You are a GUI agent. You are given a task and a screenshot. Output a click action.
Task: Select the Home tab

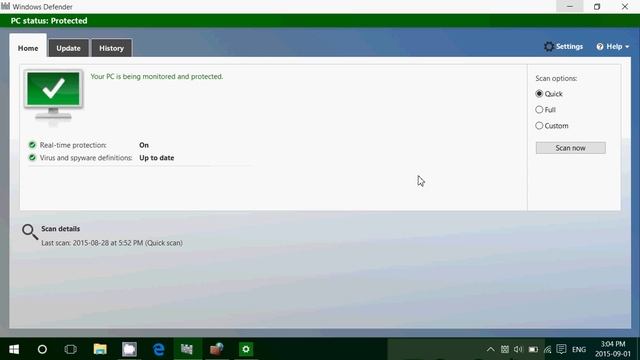pyautogui.click(x=28, y=48)
